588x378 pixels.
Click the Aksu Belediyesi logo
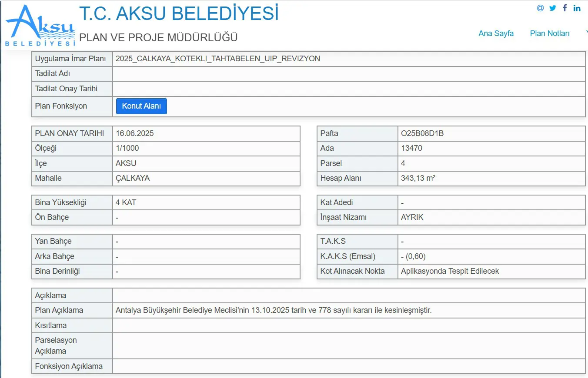click(x=40, y=26)
